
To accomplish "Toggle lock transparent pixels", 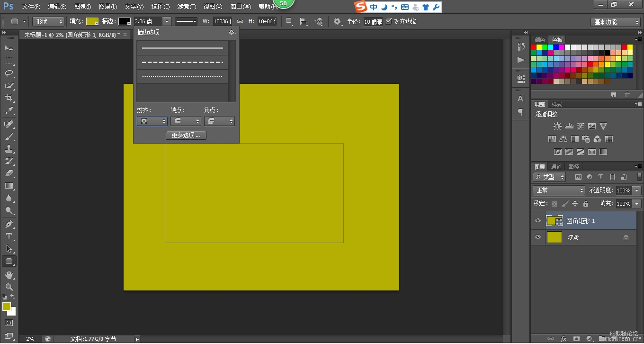I will [554, 204].
